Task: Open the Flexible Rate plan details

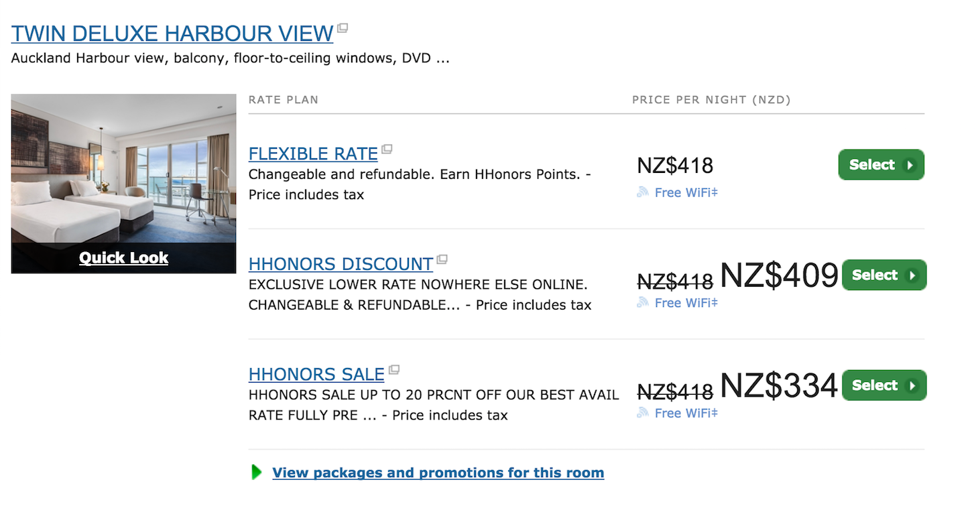Action: (313, 153)
